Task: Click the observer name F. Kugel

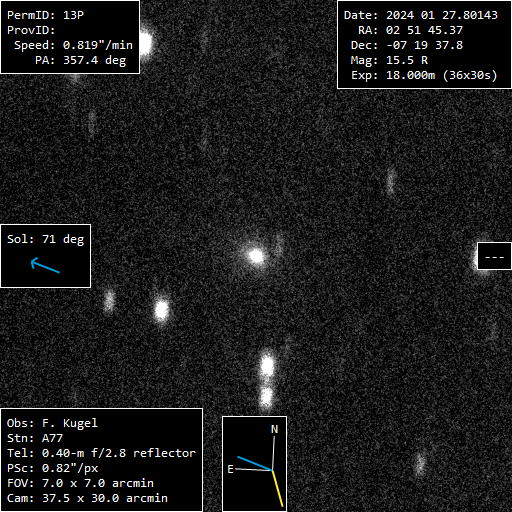Action: [x=70, y=423]
